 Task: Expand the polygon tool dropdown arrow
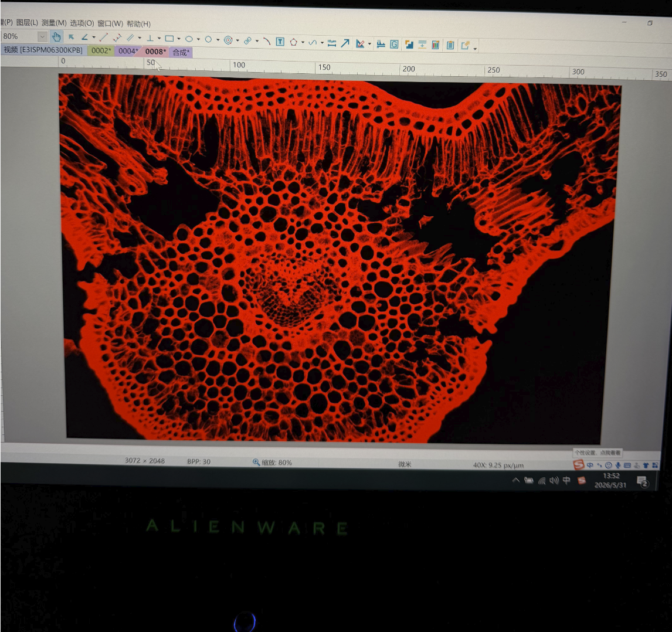pos(303,42)
